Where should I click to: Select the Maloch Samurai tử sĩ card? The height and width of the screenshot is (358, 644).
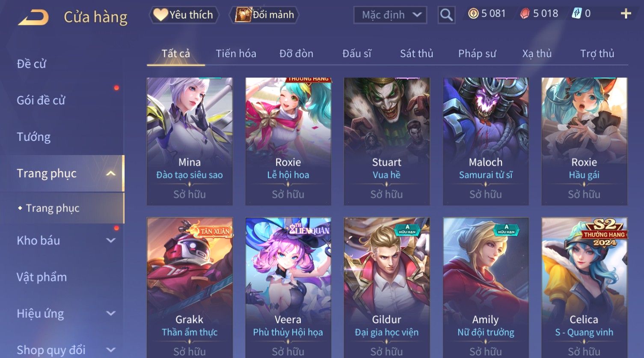(485, 141)
